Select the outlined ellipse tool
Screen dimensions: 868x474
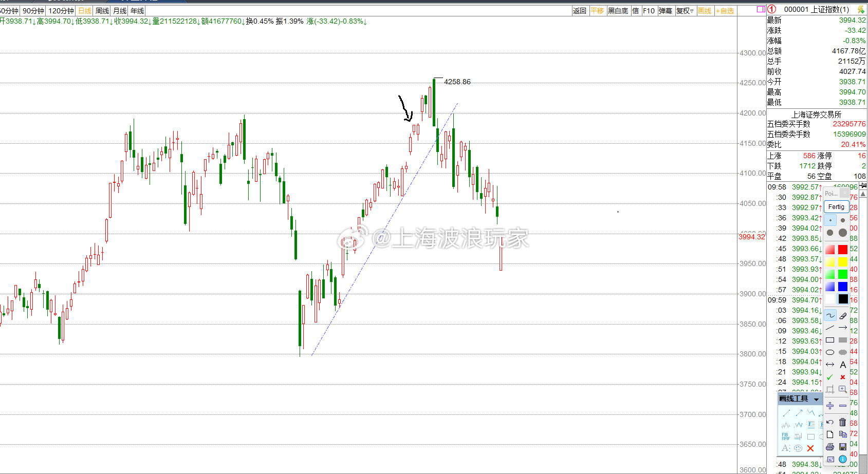point(830,352)
